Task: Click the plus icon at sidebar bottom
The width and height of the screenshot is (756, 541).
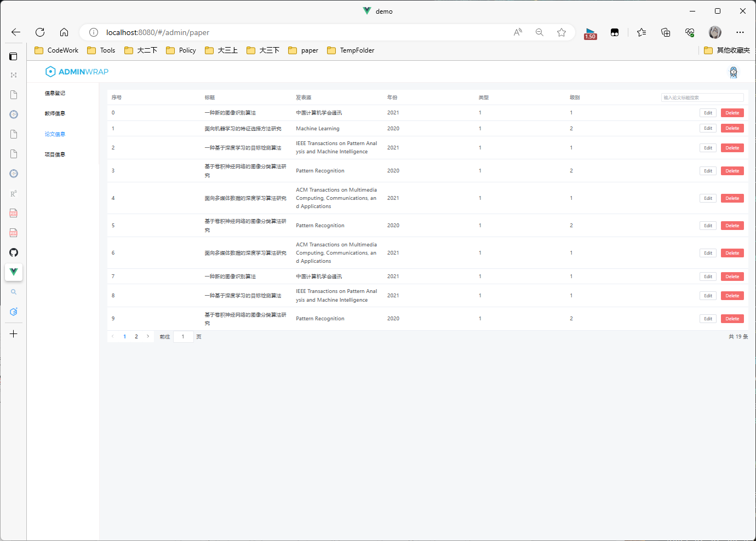Action: (14, 333)
